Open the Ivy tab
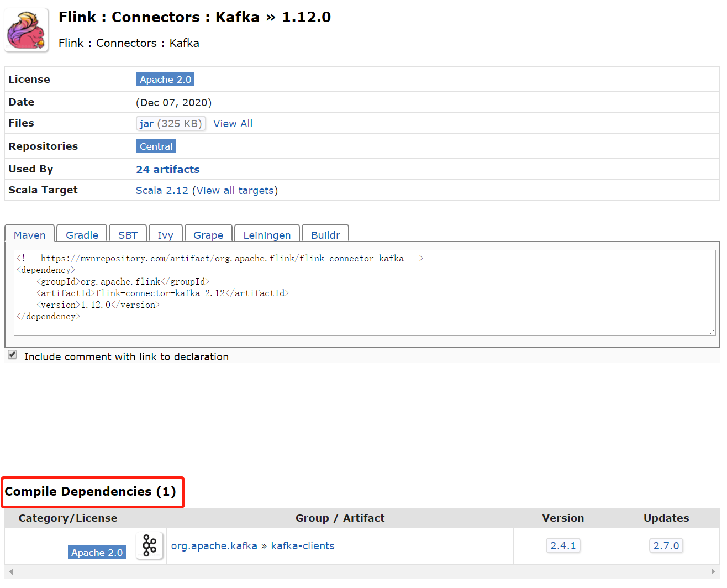 point(165,234)
